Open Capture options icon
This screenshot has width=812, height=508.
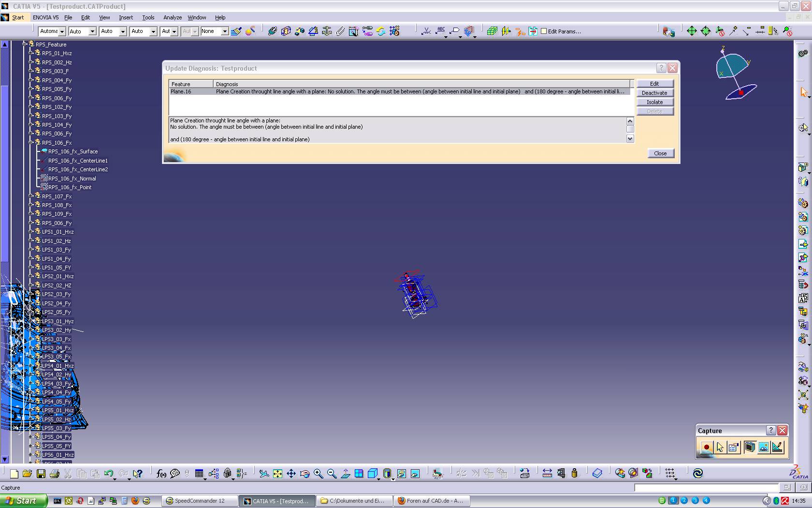[734, 447]
